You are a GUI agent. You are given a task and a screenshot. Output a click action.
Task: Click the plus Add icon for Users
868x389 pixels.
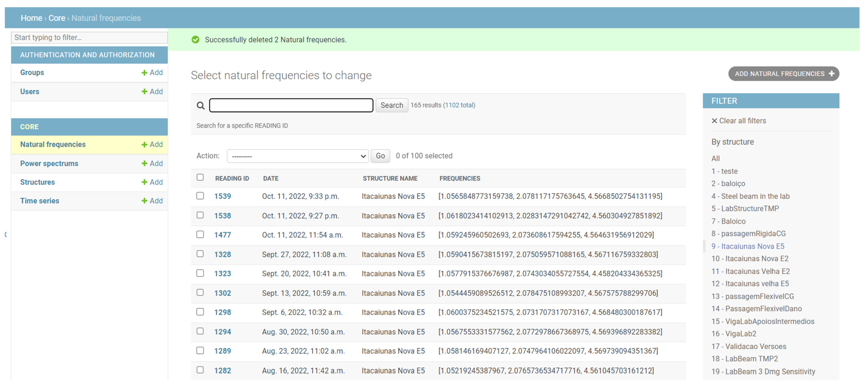[x=144, y=92]
